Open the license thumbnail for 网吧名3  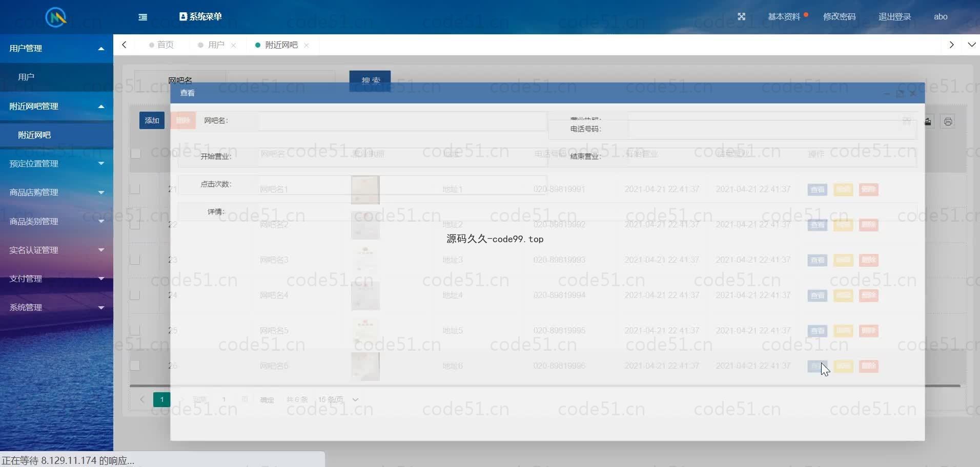click(x=365, y=260)
